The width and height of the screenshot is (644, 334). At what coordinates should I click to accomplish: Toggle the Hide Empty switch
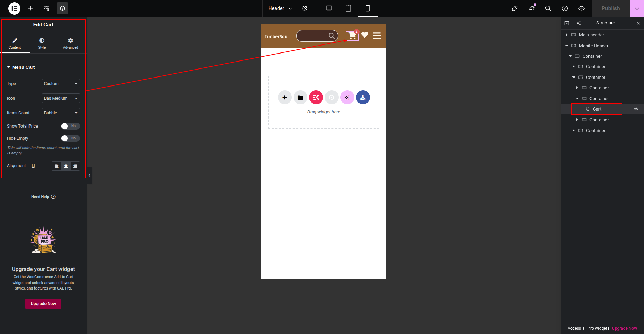[x=70, y=138]
